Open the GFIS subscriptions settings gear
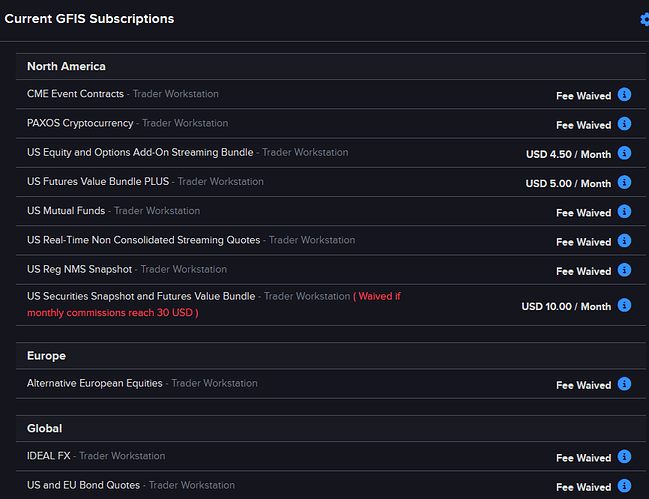 coord(645,19)
